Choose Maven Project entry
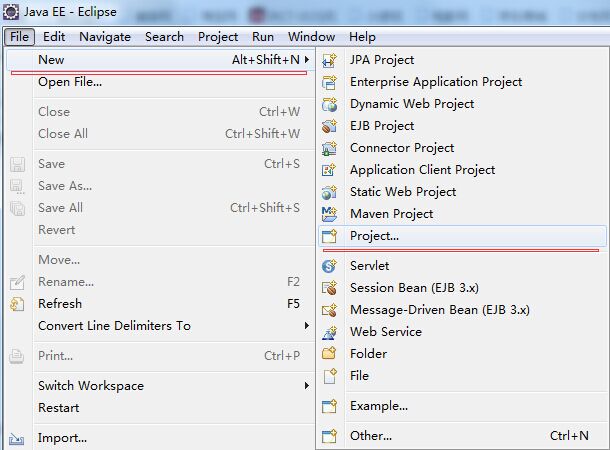Image resolution: width=610 pixels, height=450 pixels. [462, 214]
